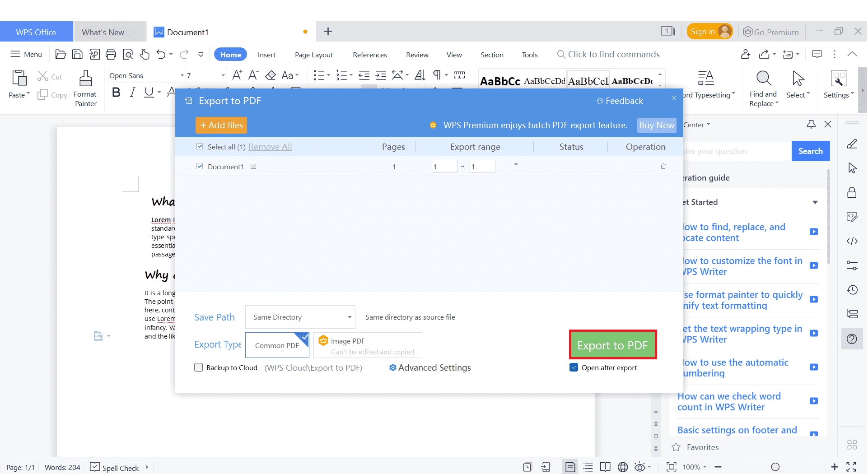Image resolution: width=868 pixels, height=474 pixels.
Task: Collapse the Get Started section
Action: point(815,202)
